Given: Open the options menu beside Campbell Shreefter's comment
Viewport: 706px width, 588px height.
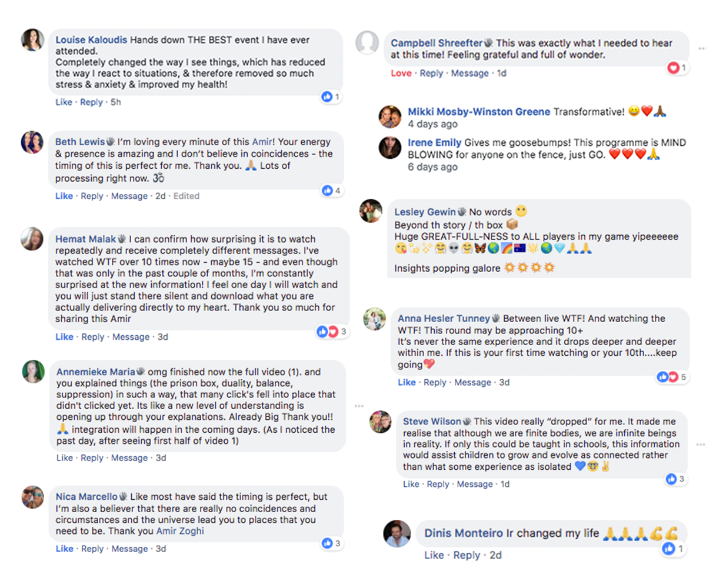Looking at the screenshot, I should tap(701, 48).
